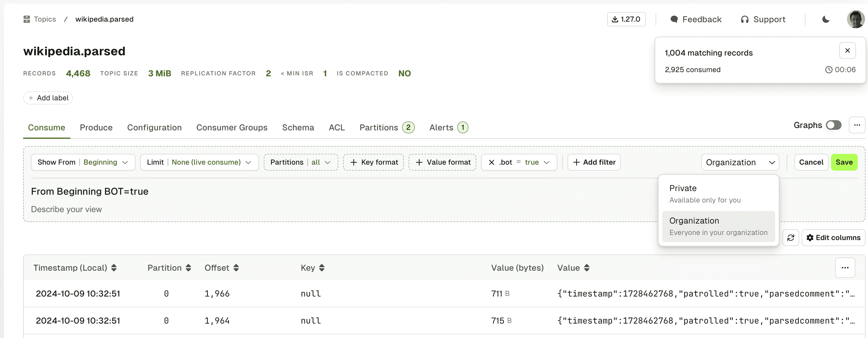Open the Support headset link
Screen dimensions: 868x338
click(x=763, y=19)
